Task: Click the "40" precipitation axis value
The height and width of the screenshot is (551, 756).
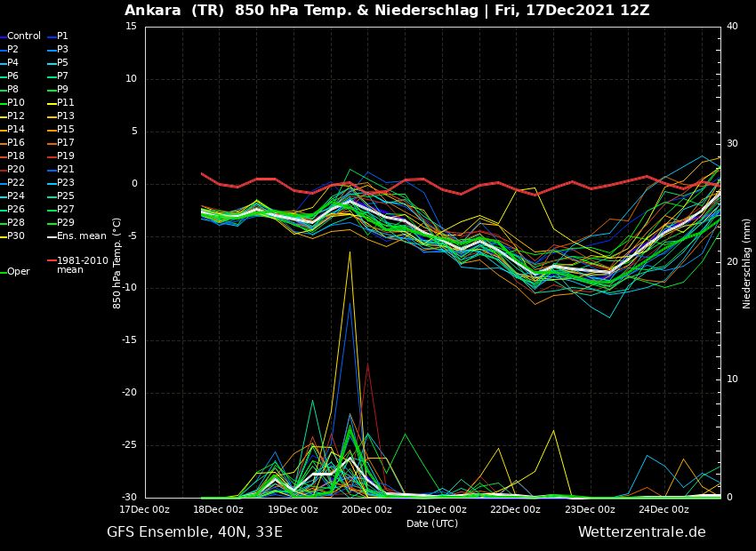Action: click(x=732, y=27)
